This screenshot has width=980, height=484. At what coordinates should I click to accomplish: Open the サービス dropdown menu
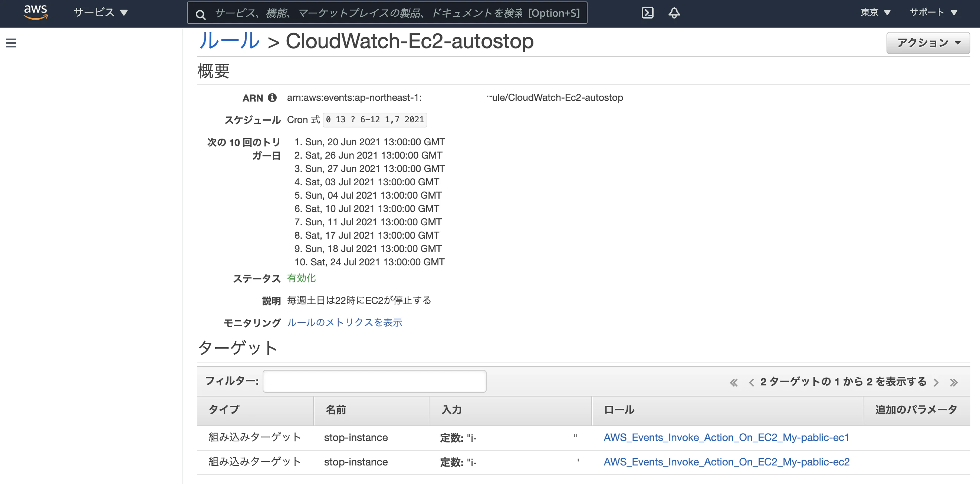click(101, 13)
